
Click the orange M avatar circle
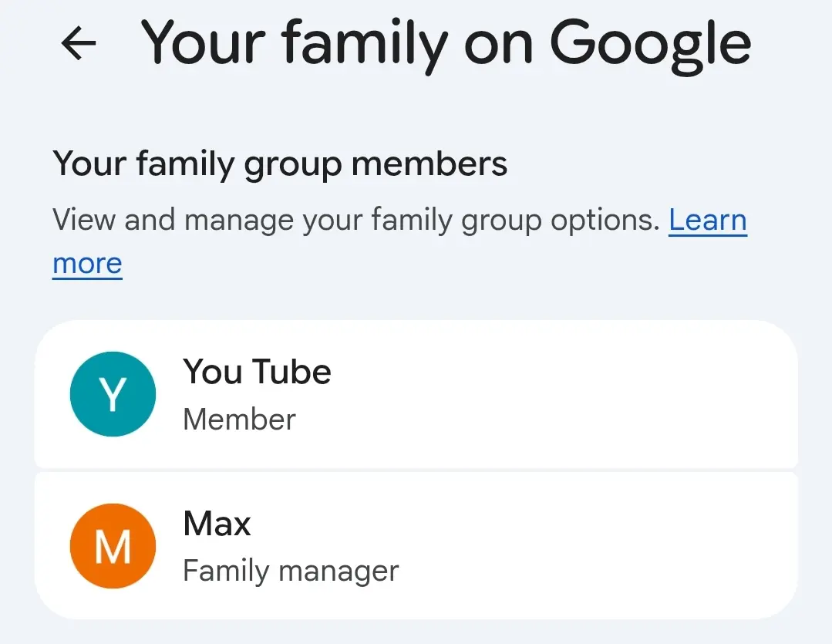tap(113, 546)
